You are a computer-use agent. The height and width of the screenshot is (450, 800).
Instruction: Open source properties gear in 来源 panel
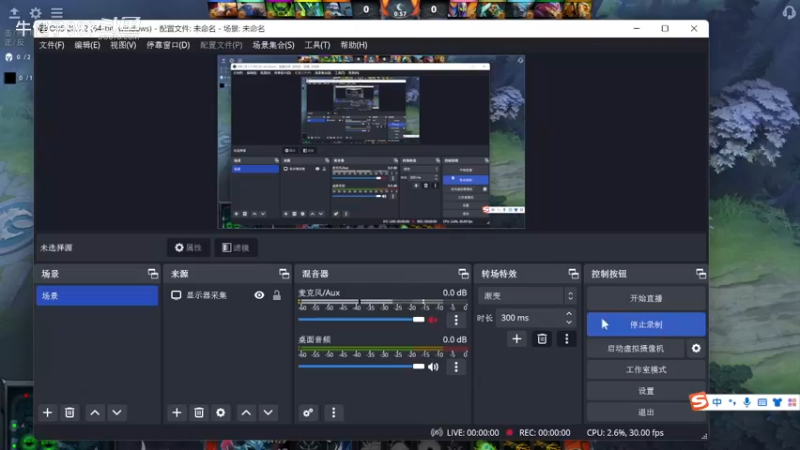point(220,412)
